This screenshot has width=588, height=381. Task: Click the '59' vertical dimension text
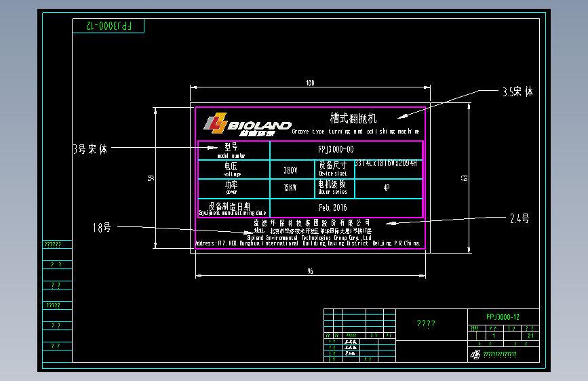(x=151, y=178)
